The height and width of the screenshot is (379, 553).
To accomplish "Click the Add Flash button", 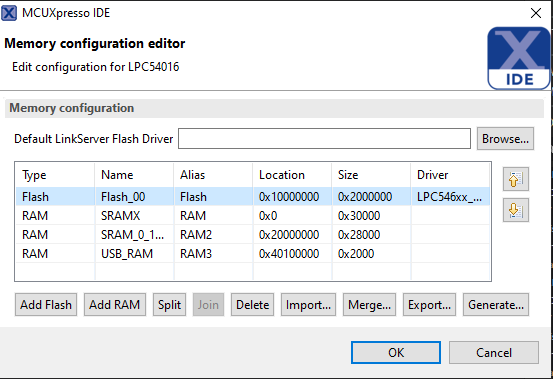I will 46,305.
